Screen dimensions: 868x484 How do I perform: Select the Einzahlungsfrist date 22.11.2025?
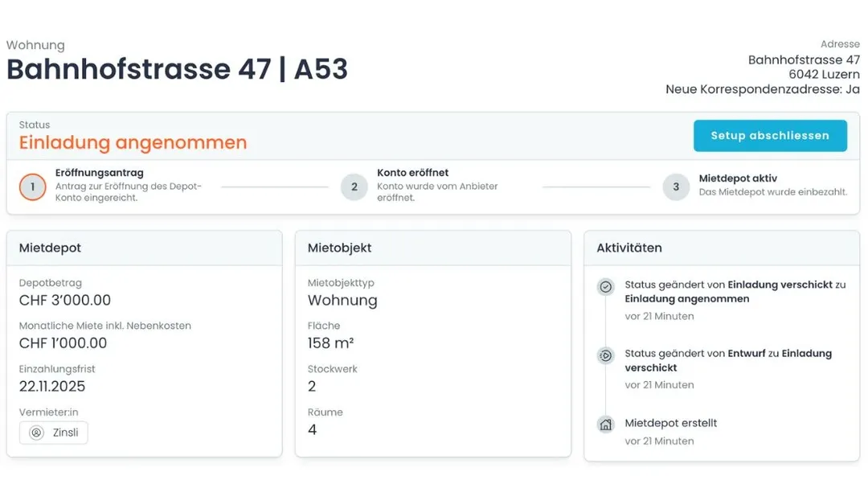pos(51,386)
